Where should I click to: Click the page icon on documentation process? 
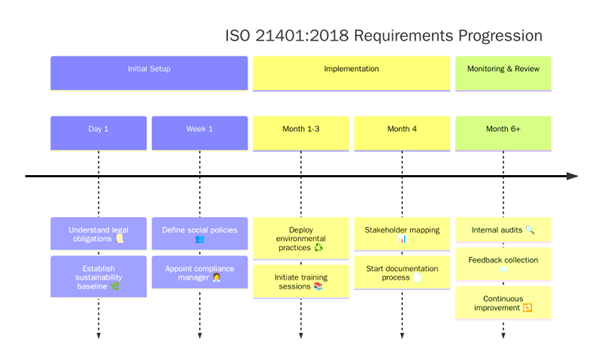click(x=417, y=277)
